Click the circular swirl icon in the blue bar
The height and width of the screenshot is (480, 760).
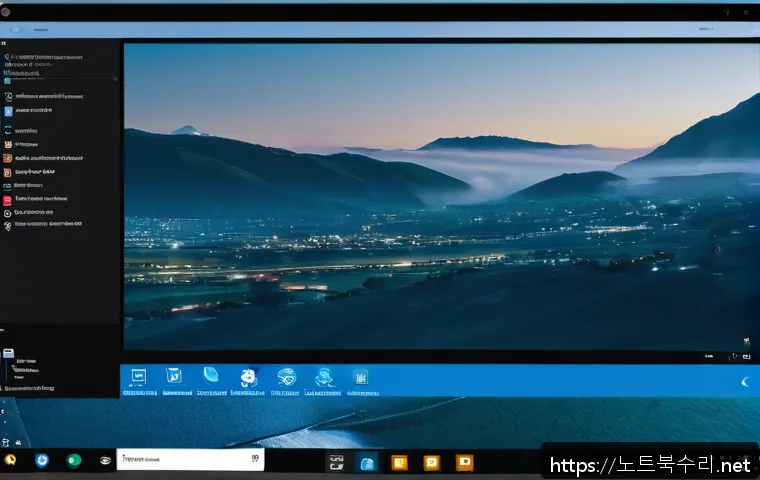click(286, 377)
